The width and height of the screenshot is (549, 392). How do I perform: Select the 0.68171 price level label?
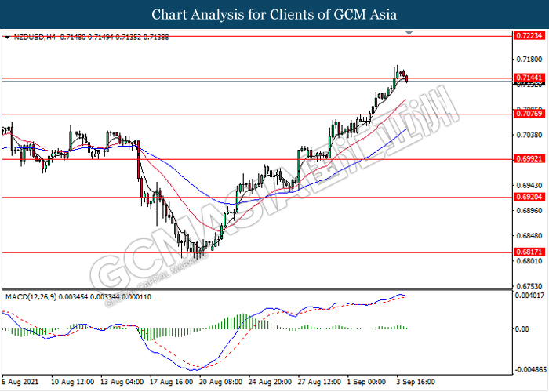tap(529, 252)
